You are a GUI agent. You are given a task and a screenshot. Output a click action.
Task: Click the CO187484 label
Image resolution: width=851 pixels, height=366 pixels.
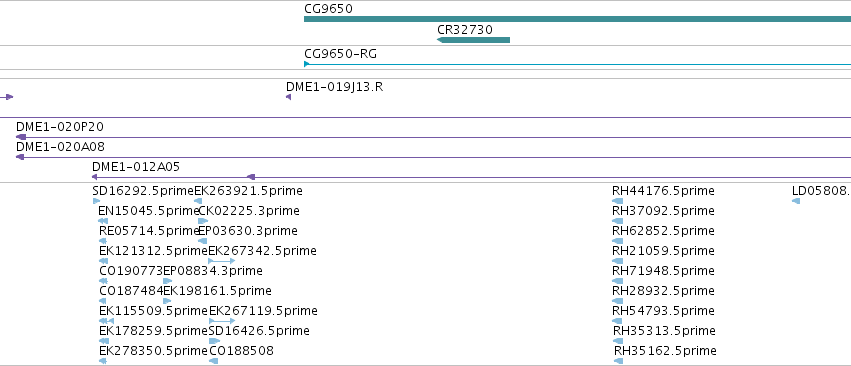131,291
